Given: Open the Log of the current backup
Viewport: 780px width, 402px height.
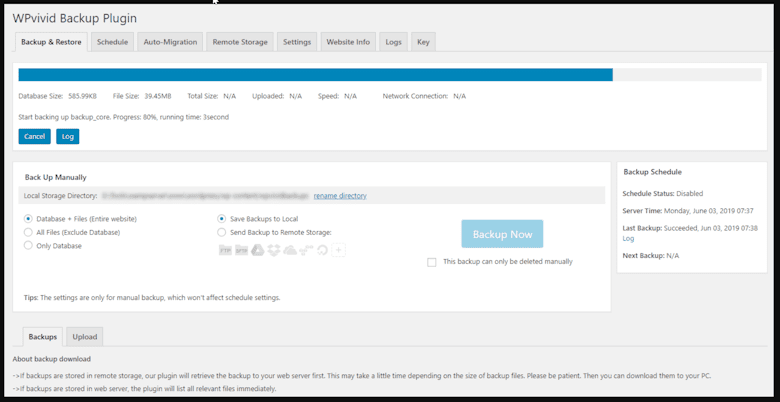Looking at the screenshot, I should click(x=68, y=136).
